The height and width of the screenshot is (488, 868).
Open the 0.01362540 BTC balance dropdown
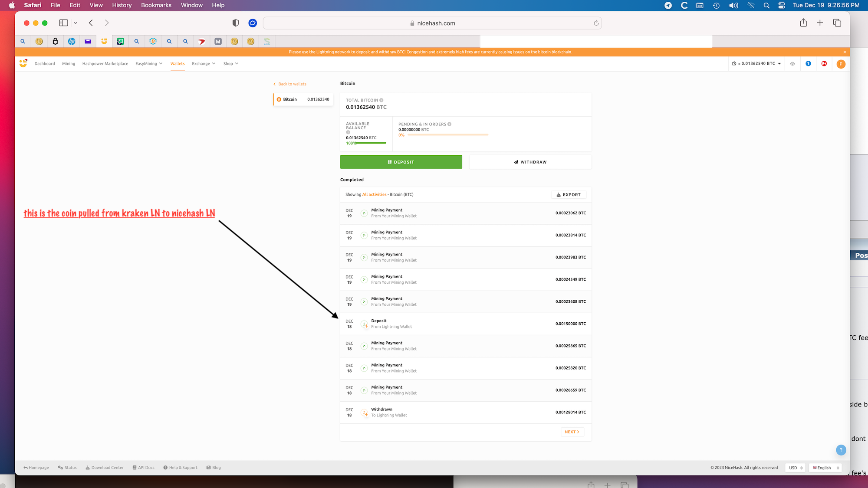[x=756, y=63]
